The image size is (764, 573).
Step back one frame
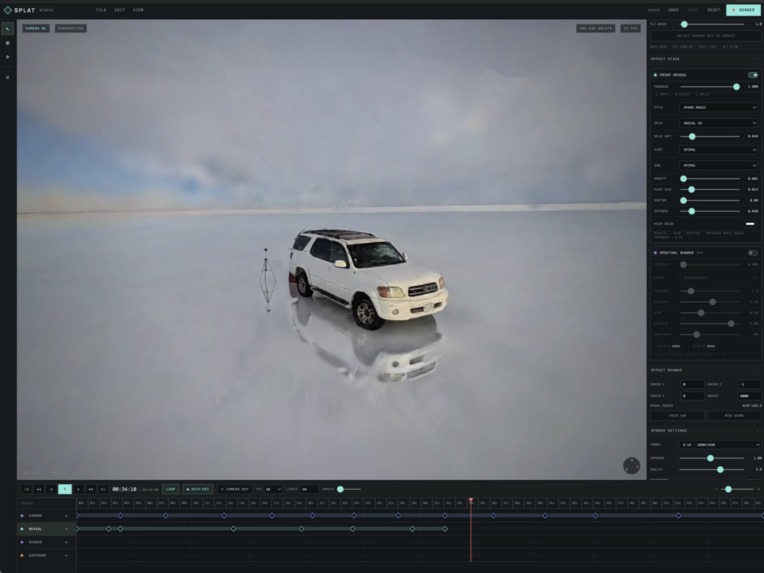(52, 489)
